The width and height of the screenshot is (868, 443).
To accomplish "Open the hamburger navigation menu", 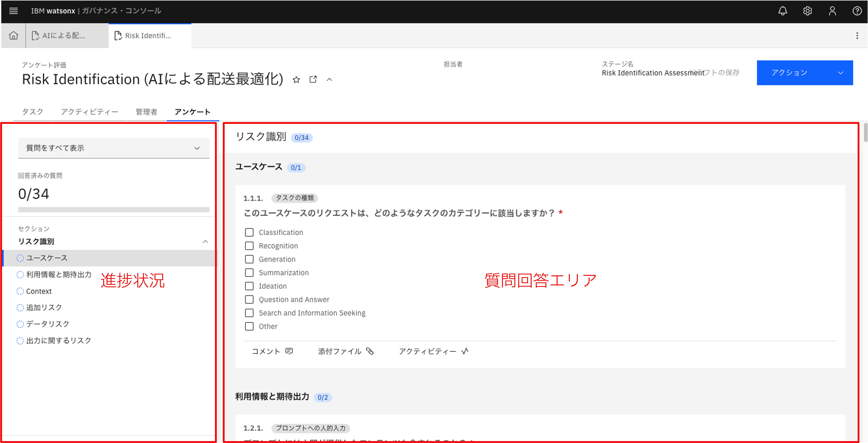I will pos(14,11).
